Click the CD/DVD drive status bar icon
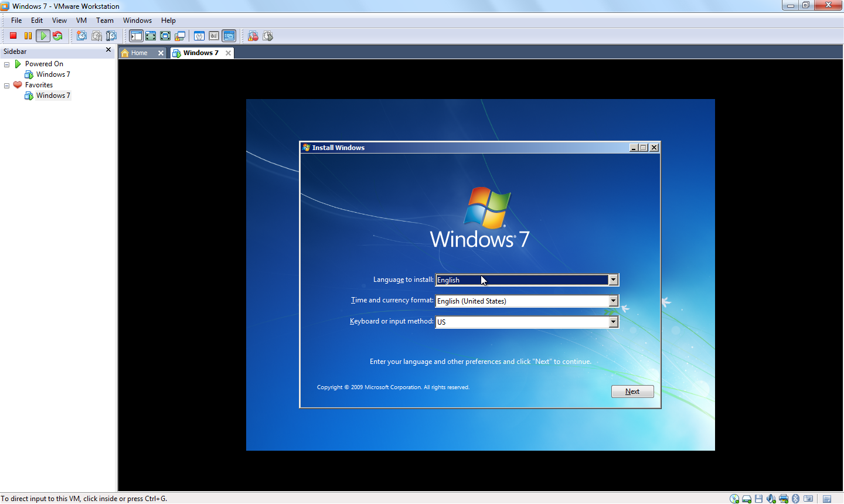This screenshot has height=504, width=844. click(734, 499)
